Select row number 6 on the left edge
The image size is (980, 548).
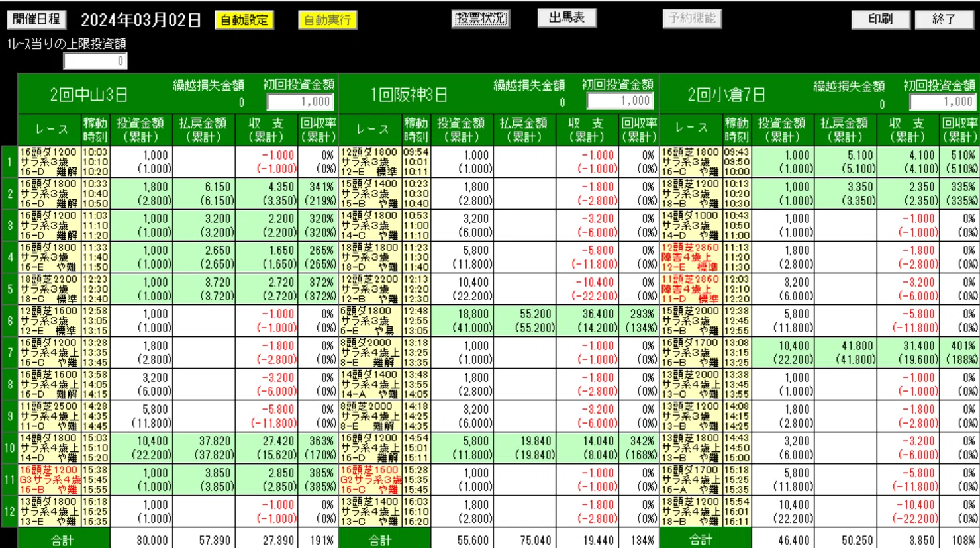(x=9, y=321)
